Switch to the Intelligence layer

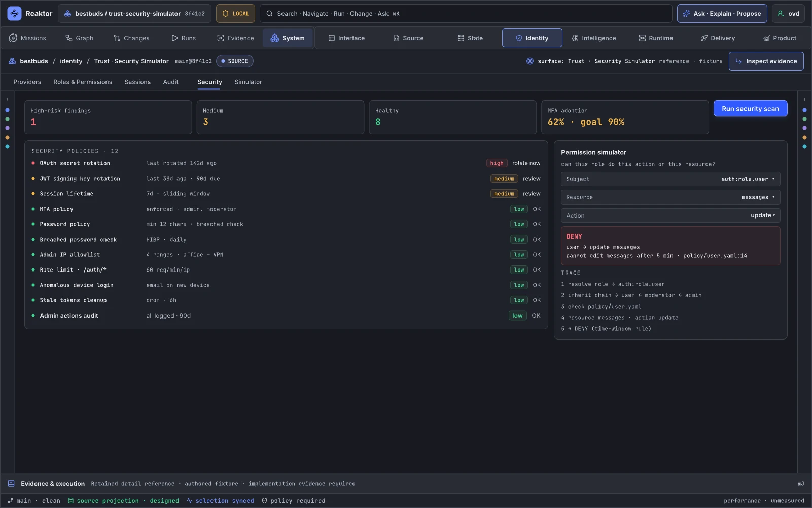[x=594, y=38]
